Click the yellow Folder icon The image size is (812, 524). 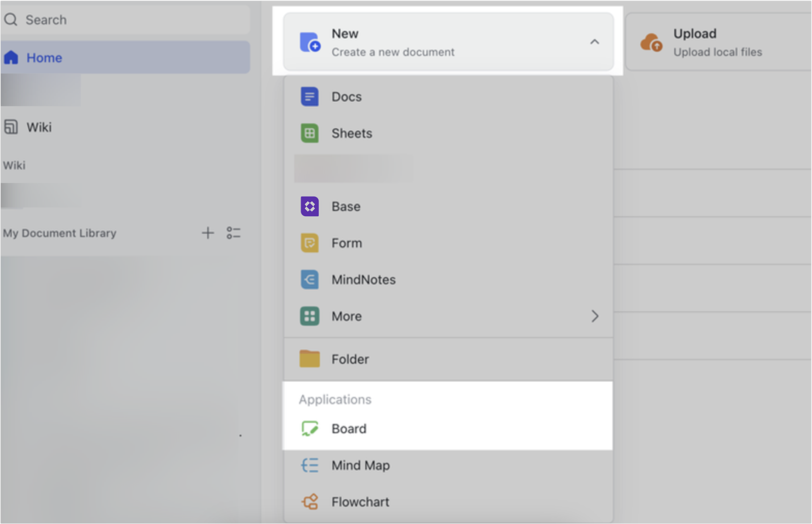point(310,359)
